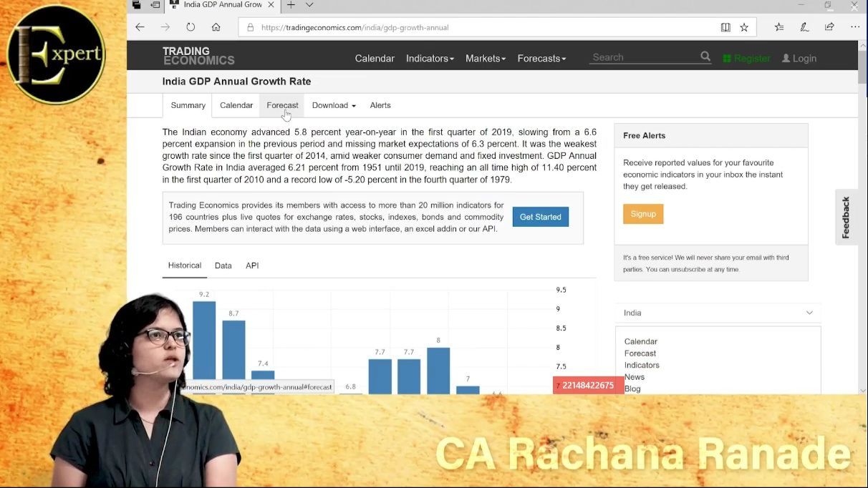Click the "India GDP Annual Growth Rate" heading
Screen dimensions: 868x488
236,82
